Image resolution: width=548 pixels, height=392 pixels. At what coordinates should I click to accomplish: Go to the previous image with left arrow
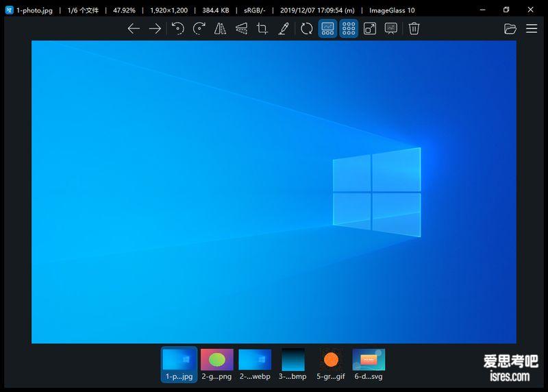point(134,29)
